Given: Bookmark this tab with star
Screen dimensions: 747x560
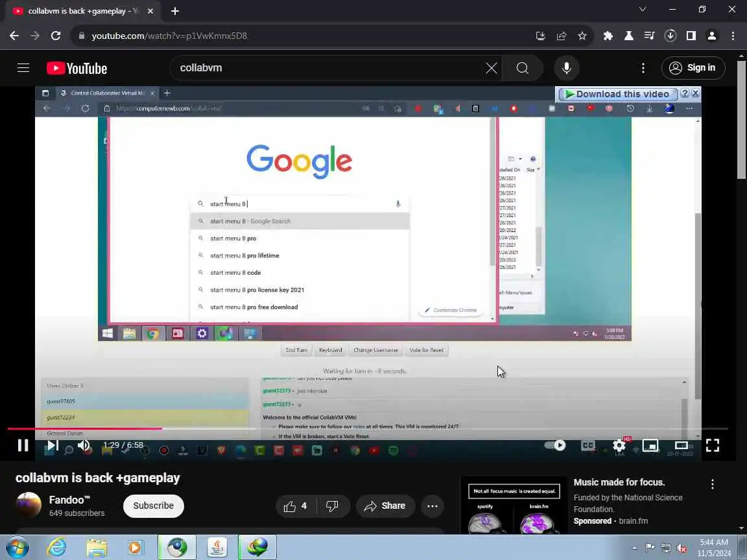Looking at the screenshot, I should coord(582,36).
